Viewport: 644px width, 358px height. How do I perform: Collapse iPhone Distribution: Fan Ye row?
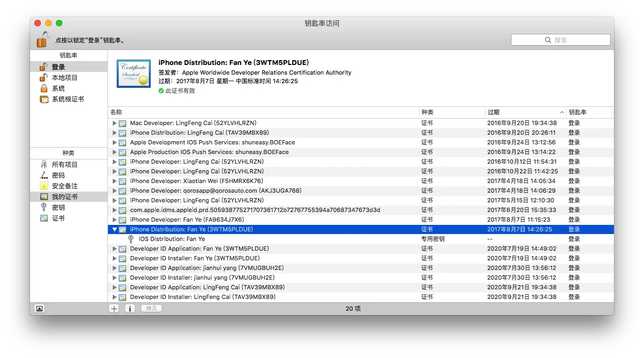(x=114, y=230)
